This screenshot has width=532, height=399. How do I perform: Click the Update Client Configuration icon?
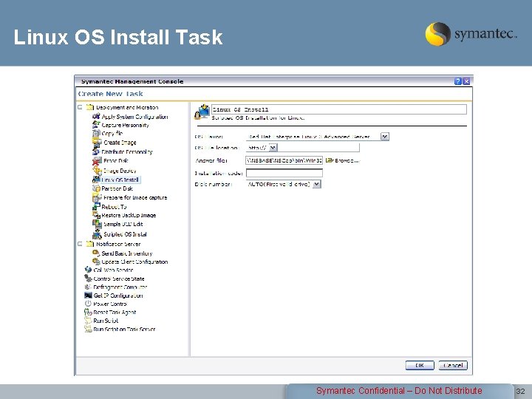96,262
